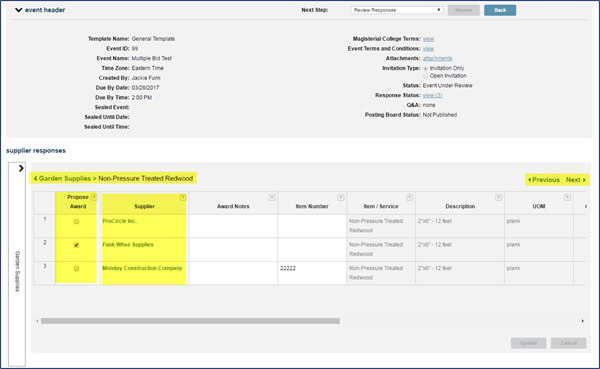
Task: Click the greyed Review button
Action: point(463,10)
